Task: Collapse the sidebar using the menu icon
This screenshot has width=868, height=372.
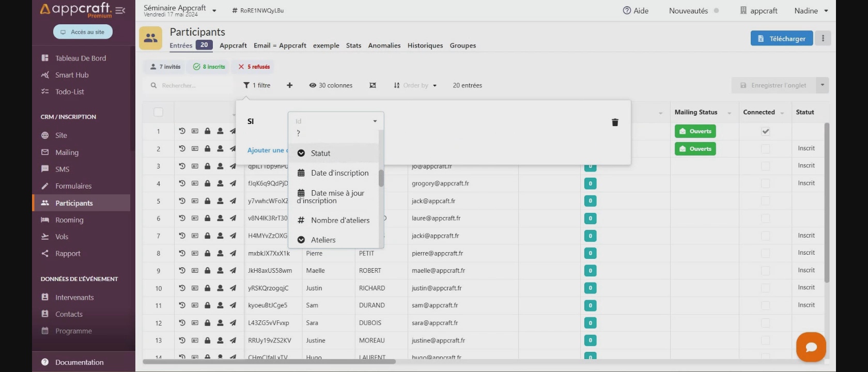Action: tap(120, 10)
